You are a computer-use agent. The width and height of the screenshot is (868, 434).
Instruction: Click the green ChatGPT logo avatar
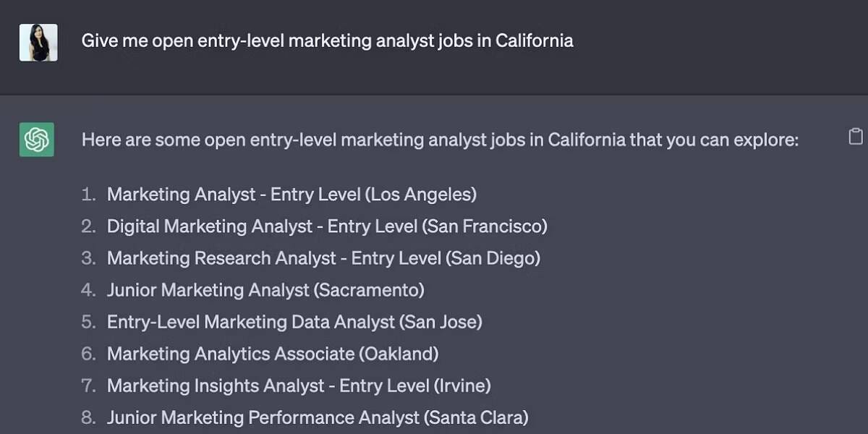click(x=37, y=139)
